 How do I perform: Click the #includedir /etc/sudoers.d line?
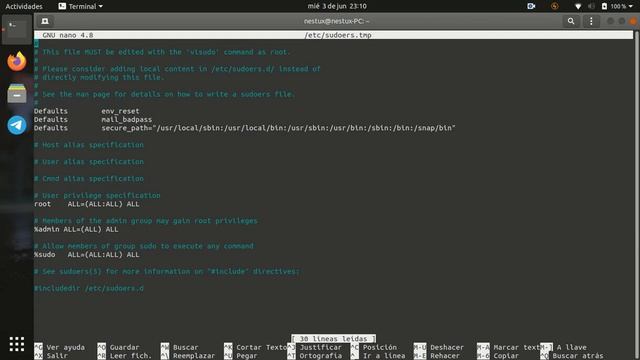pos(89,288)
